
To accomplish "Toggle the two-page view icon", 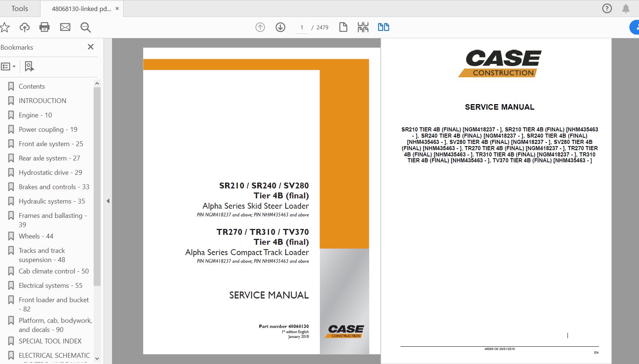I will [x=384, y=27].
